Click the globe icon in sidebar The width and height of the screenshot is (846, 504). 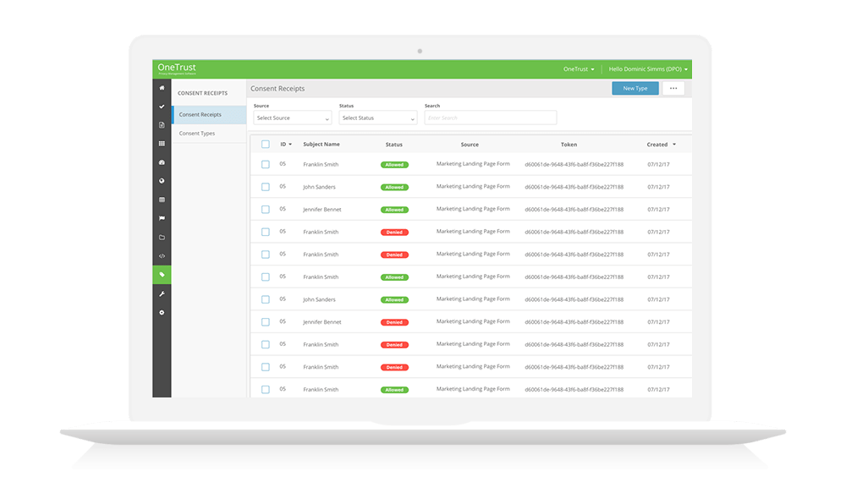click(x=162, y=181)
